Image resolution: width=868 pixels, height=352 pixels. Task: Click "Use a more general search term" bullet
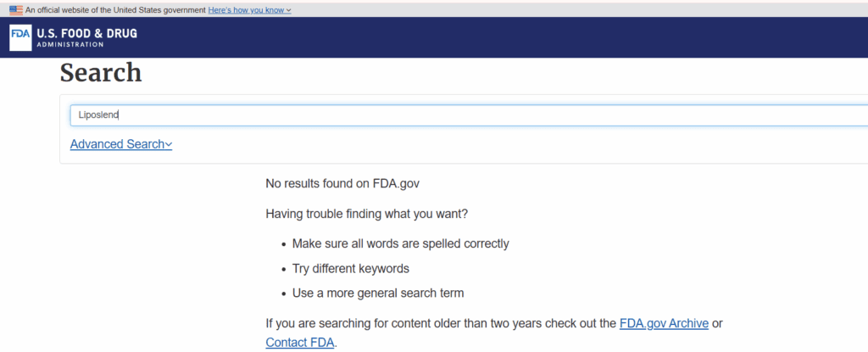click(x=378, y=293)
